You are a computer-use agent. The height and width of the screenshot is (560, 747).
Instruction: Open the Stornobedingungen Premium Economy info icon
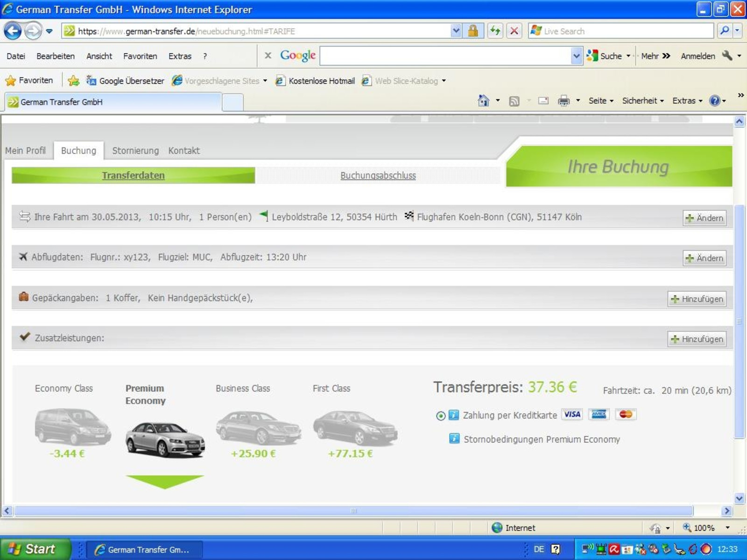tap(454, 438)
